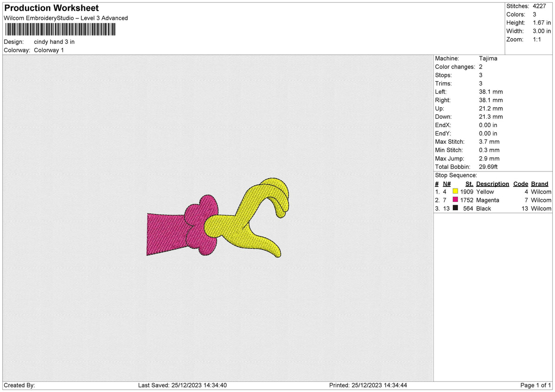
Task: Click the design name 'cindy hand 3 in'
Action: 54,42
